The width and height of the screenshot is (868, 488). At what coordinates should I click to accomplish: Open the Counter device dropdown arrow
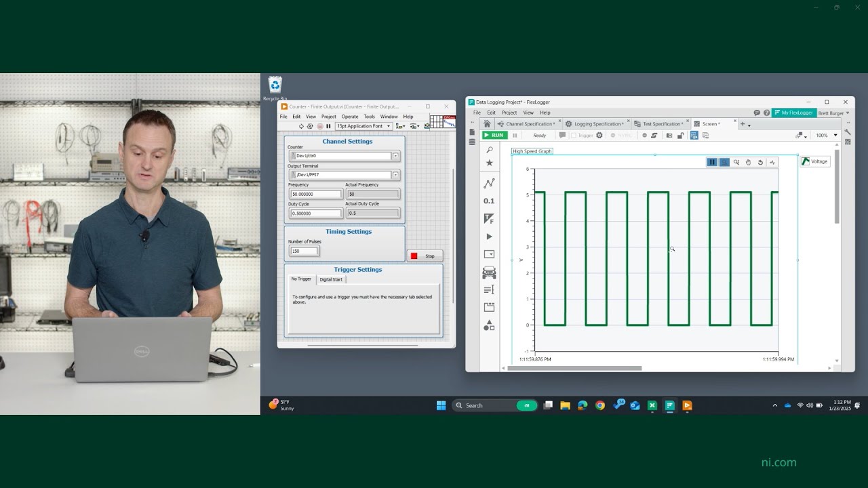(395, 156)
